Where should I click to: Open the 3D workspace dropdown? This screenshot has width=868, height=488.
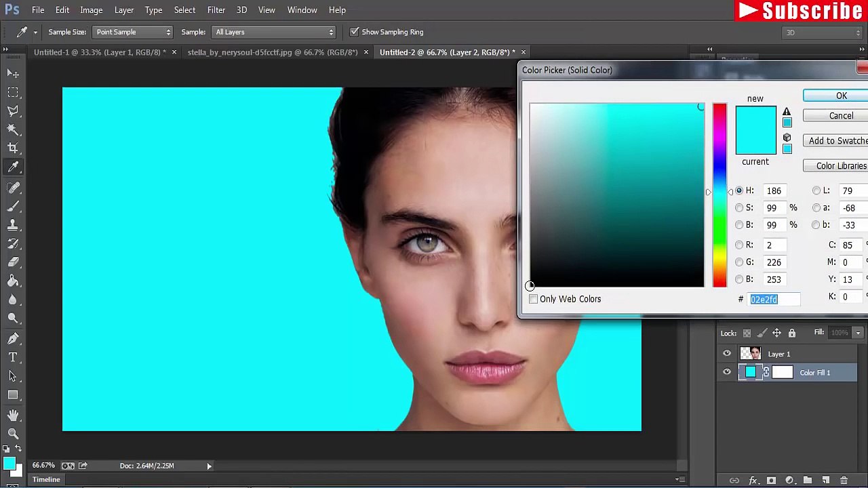tap(822, 33)
